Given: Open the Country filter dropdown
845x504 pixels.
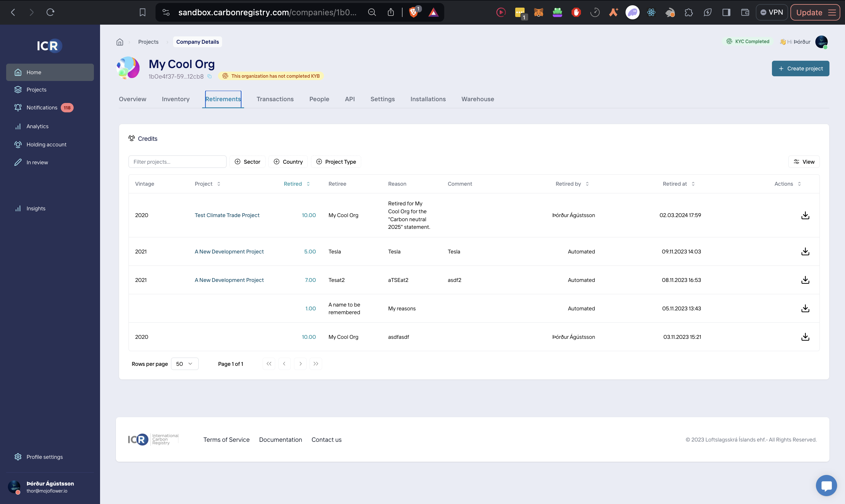Looking at the screenshot, I should 288,162.
